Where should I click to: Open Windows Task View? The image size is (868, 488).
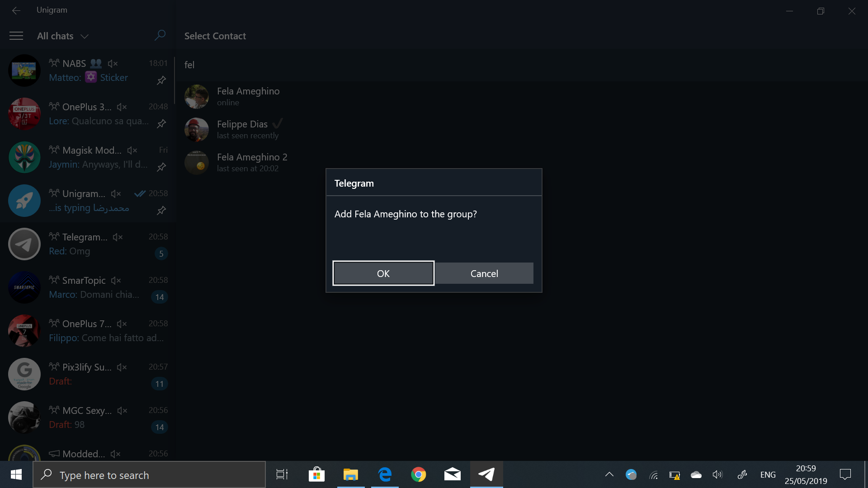282,474
